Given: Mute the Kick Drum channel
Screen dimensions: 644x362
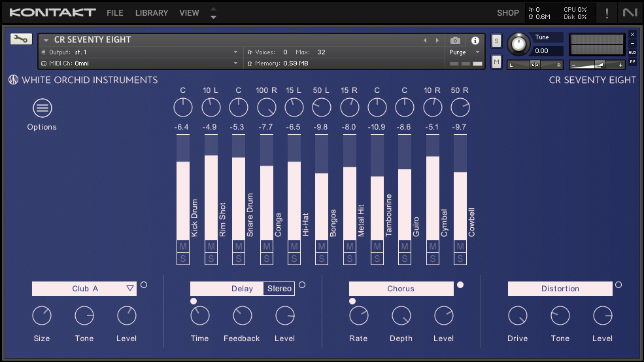Looking at the screenshot, I should pyautogui.click(x=183, y=246).
